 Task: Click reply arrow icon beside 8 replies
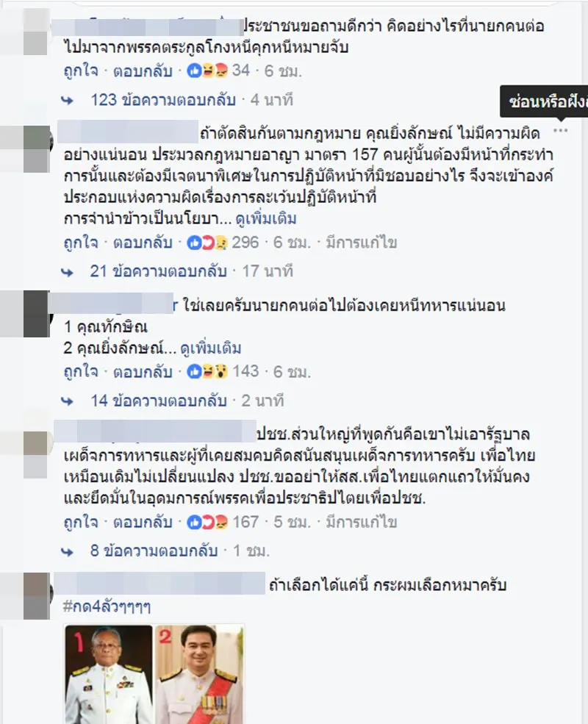click(x=68, y=551)
